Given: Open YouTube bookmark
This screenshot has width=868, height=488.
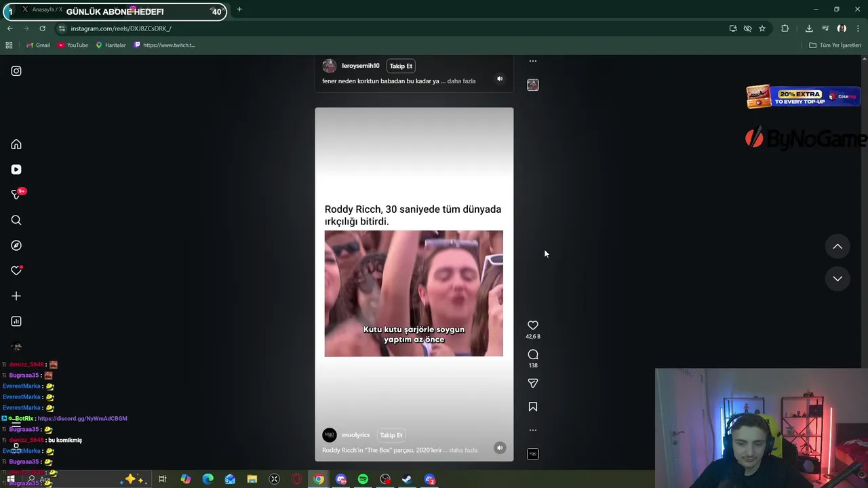Looking at the screenshot, I should point(73,45).
